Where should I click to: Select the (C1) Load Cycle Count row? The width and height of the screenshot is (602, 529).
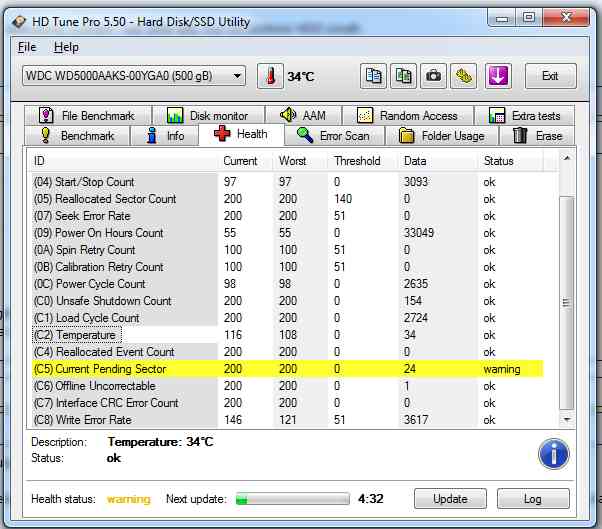tap(288, 318)
